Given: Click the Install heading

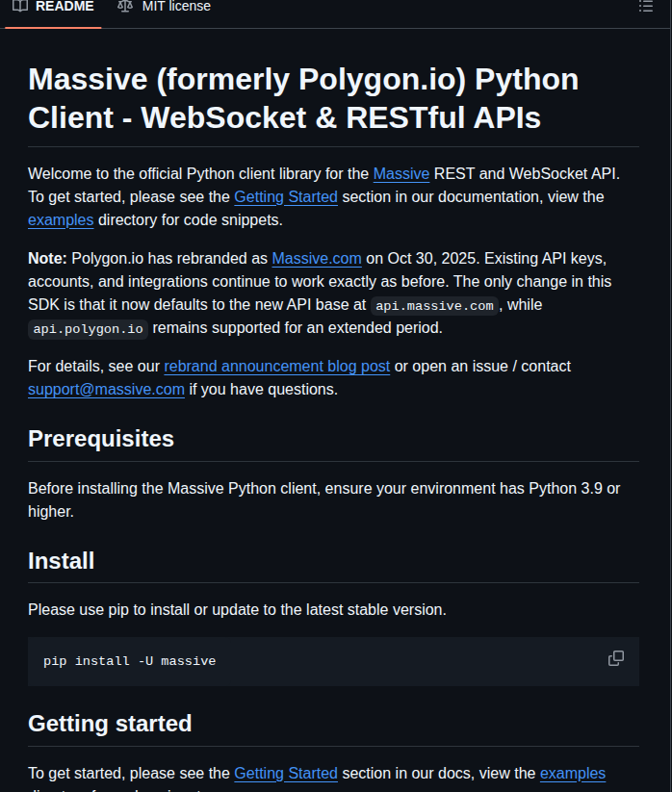Looking at the screenshot, I should coord(62,561).
